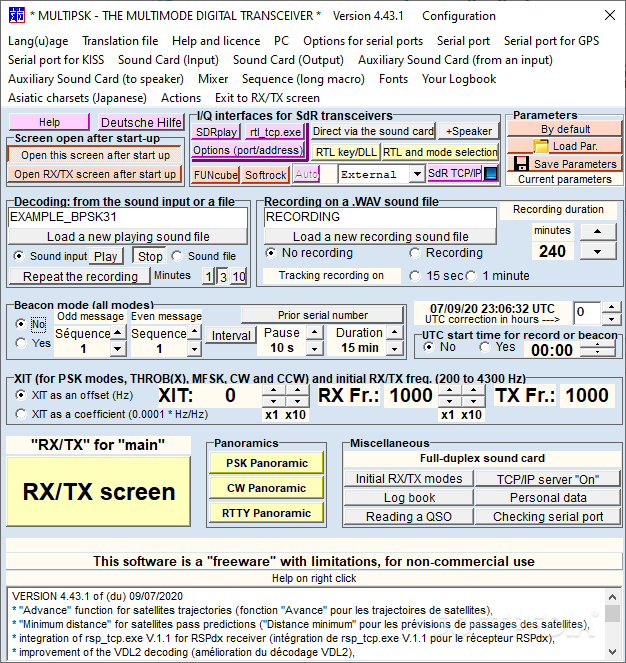Open CW Panoramic

coord(266,488)
